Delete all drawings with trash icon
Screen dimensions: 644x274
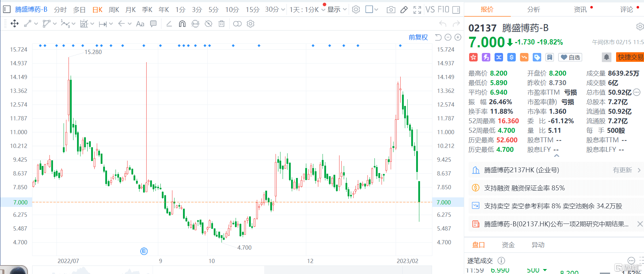point(221,24)
